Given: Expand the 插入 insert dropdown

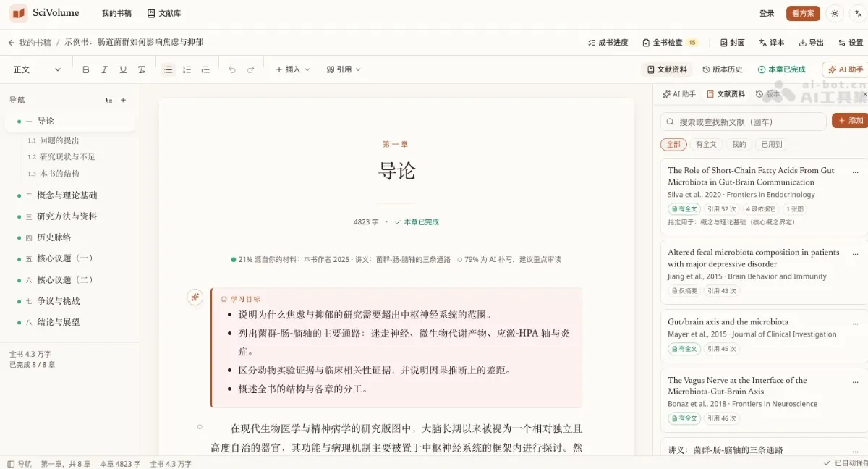Looking at the screenshot, I should coord(292,69).
